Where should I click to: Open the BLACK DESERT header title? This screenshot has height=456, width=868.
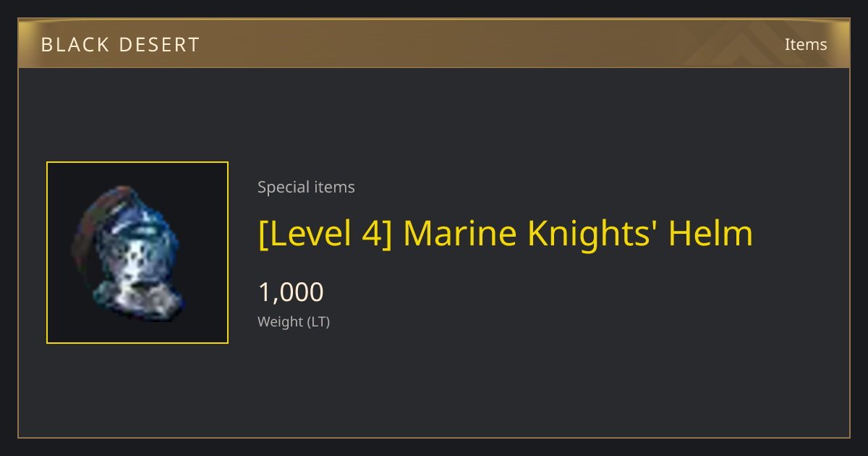[x=120, y=45]
